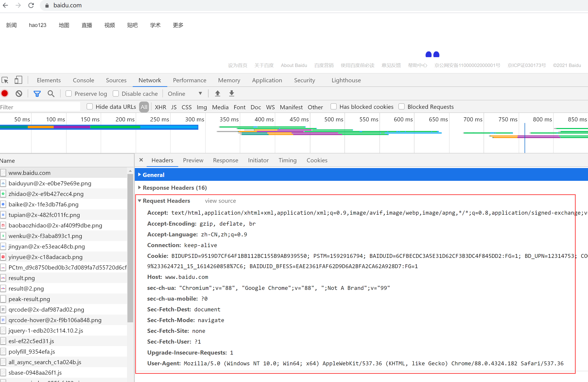The height and width of the screenshot is (382, 588).
Task: Open the Elements panel tab
Action: click(x=49, y=80)
